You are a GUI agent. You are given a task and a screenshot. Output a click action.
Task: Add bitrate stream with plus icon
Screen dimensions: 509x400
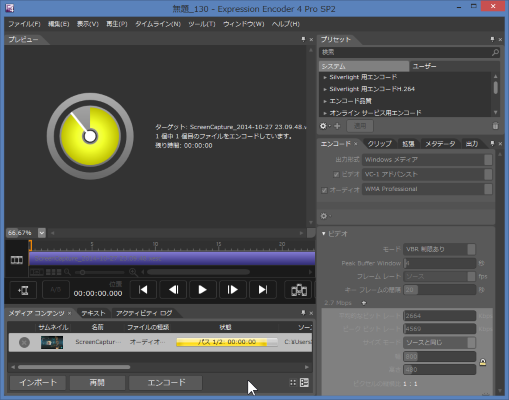364,303
